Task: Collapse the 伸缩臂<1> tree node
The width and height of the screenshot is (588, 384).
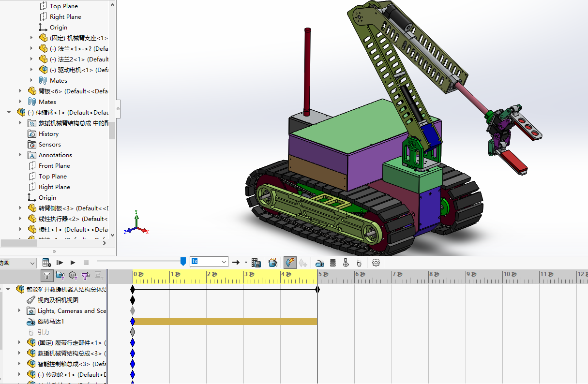Action: click(9, 112)
